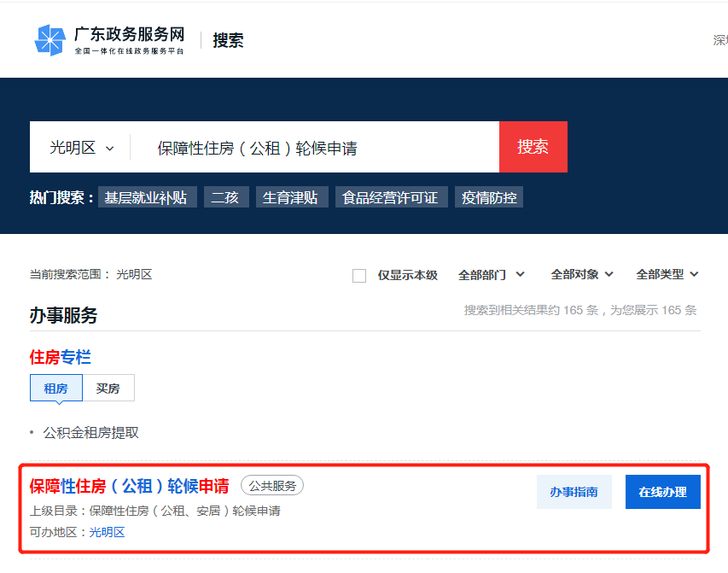This screenshot has width=728, height=573.
Task: Click the 办事指南 button
Action: click(x=574, y=492)
